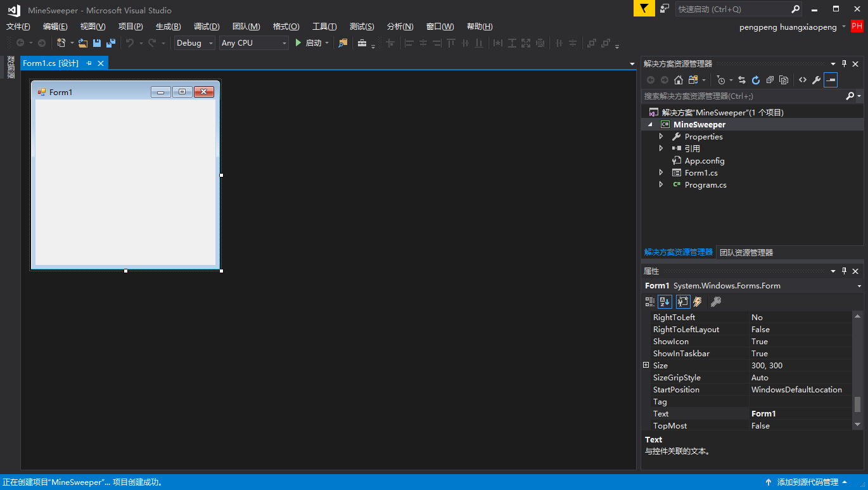Click the Bring to Front layout icon
Image resolution: width=868 pixels, height=490 pixels.
(x=592, y=43)
